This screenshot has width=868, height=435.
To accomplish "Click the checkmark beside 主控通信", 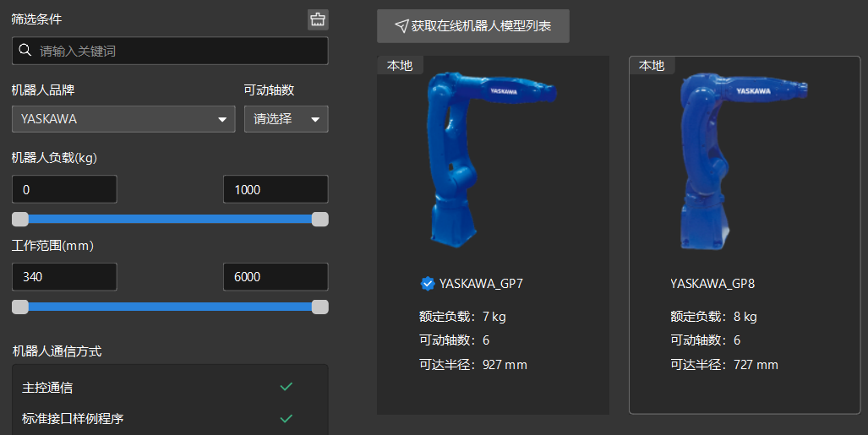I will coord(287,386).
